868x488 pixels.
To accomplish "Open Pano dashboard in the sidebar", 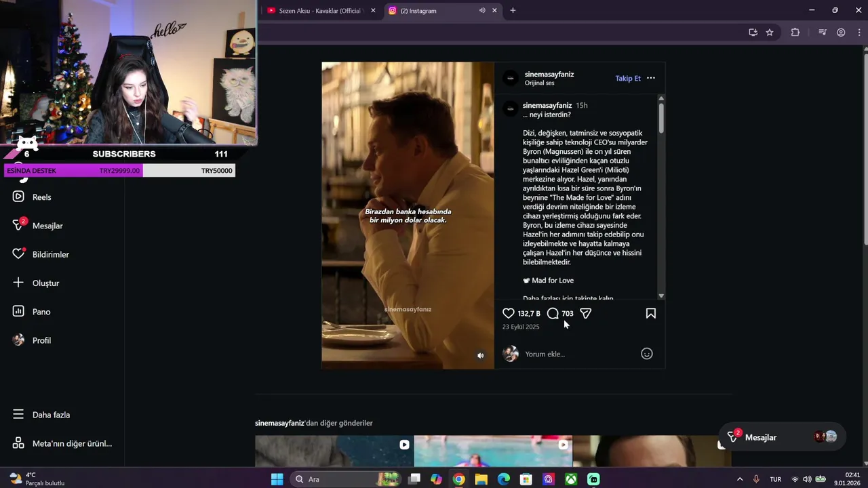I will 31,312.
